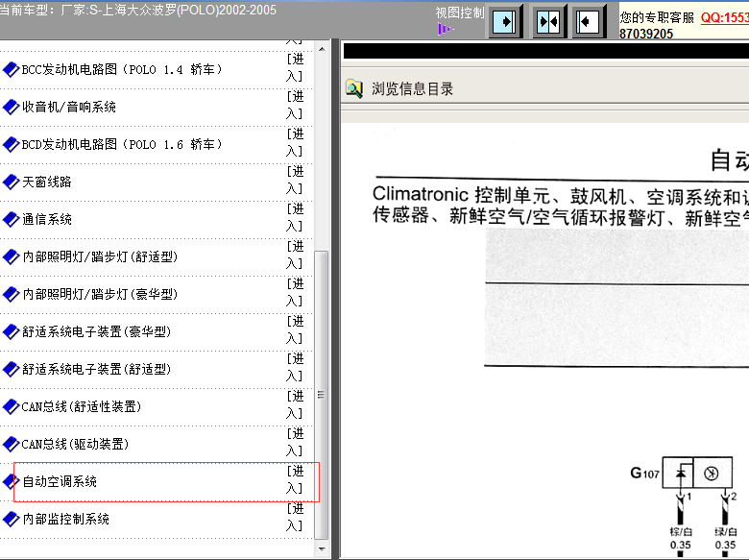Click the left-arrow view control button
749x560 pixels.
click(587, 21)
